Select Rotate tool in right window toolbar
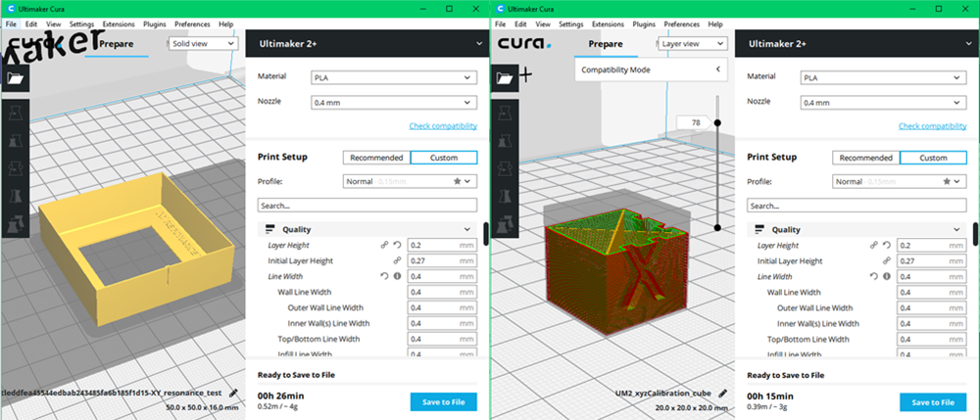The height and width of the screenshot is (420, 980). tap(505, 169)
